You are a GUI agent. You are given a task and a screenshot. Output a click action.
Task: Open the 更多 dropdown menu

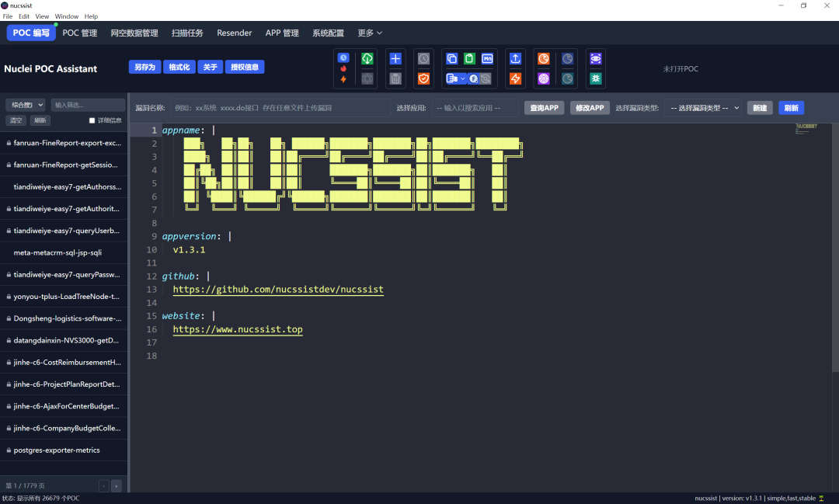(370, 33)
